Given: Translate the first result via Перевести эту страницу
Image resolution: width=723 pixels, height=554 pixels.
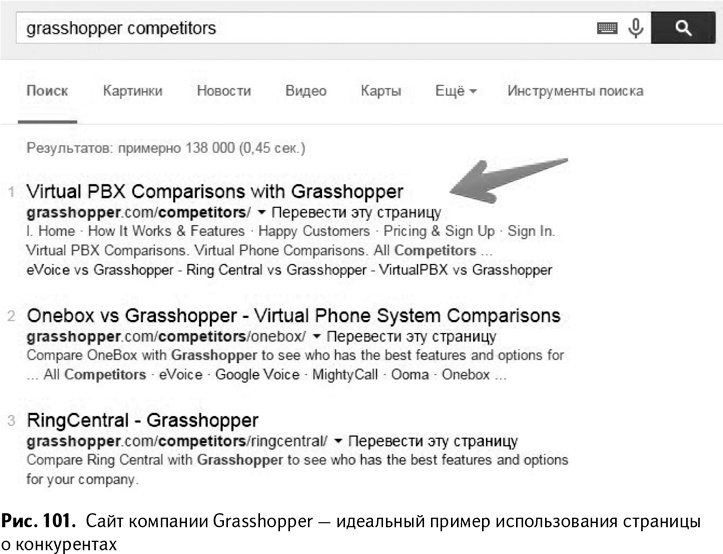Looking at the screenshot, I should tap(355, 213).
